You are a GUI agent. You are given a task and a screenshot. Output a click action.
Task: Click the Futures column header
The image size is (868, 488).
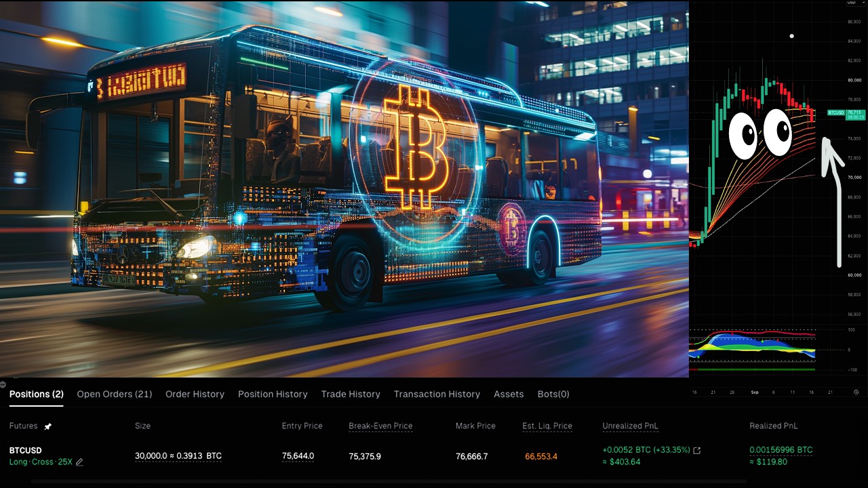24,426
